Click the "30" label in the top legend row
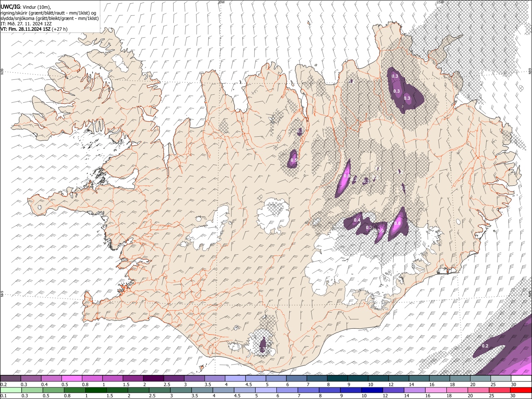 [514, 384]
